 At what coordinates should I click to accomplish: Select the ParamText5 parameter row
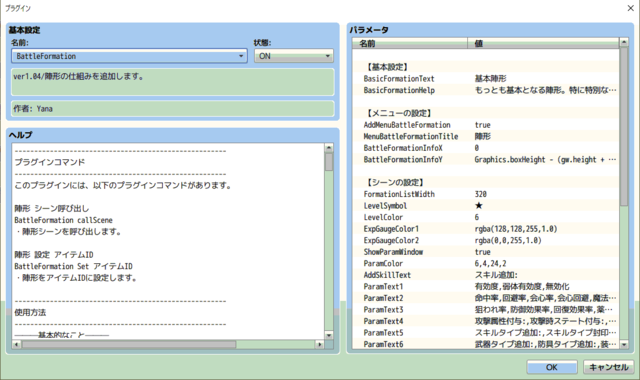[x=485, y=333]
